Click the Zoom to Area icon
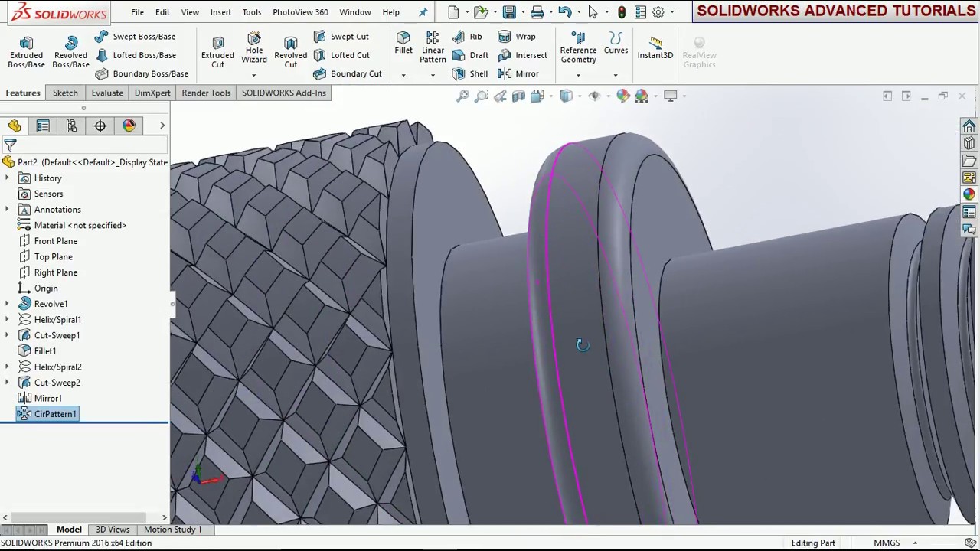 [482, 96]
